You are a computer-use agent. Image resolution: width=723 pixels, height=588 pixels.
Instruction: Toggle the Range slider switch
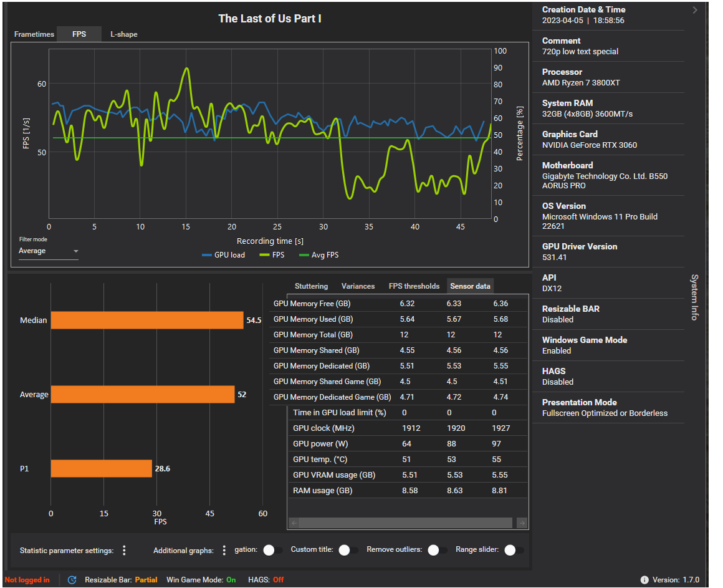pos(514,550)
